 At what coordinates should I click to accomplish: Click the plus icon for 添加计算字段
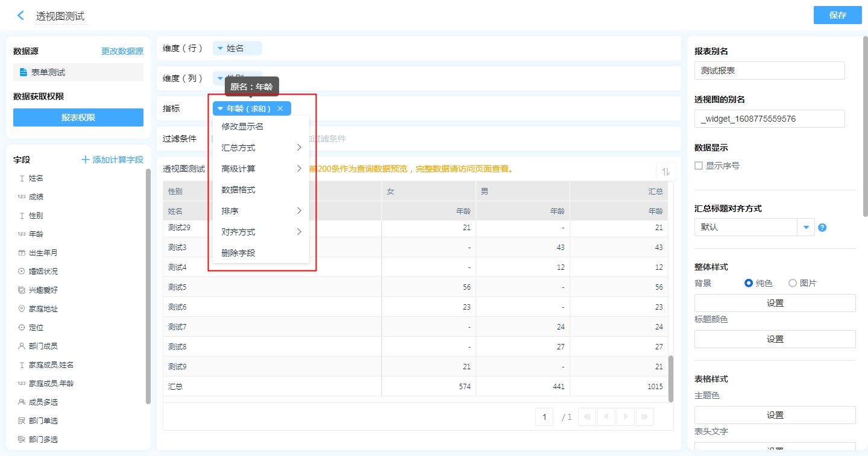pyautogui.click(x=86, y=160)
